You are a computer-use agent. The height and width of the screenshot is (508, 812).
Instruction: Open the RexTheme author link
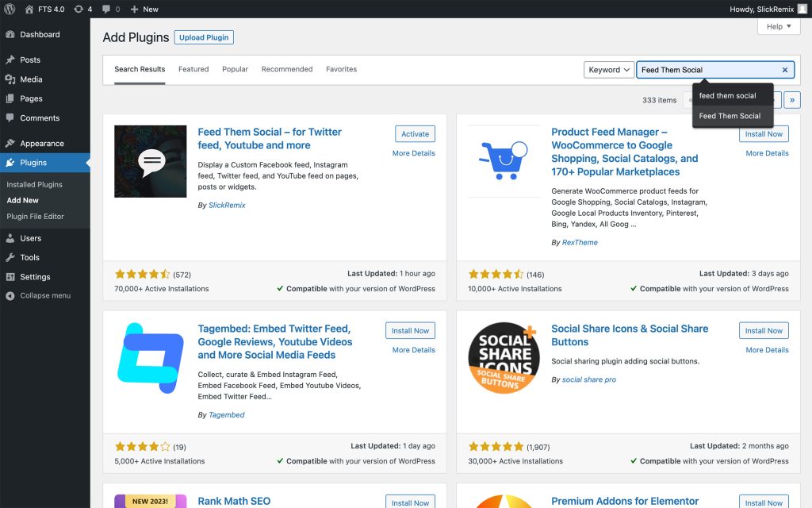pos(580,242)
